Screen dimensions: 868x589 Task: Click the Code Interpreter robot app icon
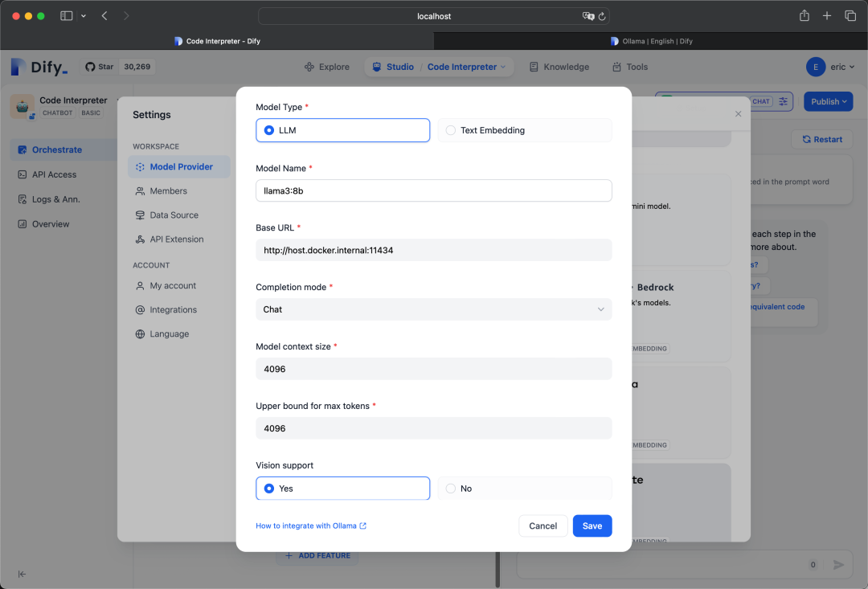[23, 106]
